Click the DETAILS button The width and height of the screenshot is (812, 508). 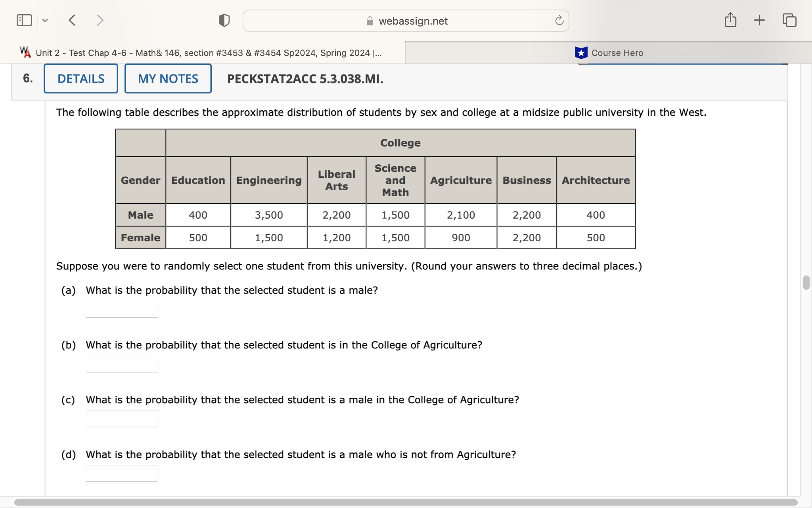click(81, 79)
